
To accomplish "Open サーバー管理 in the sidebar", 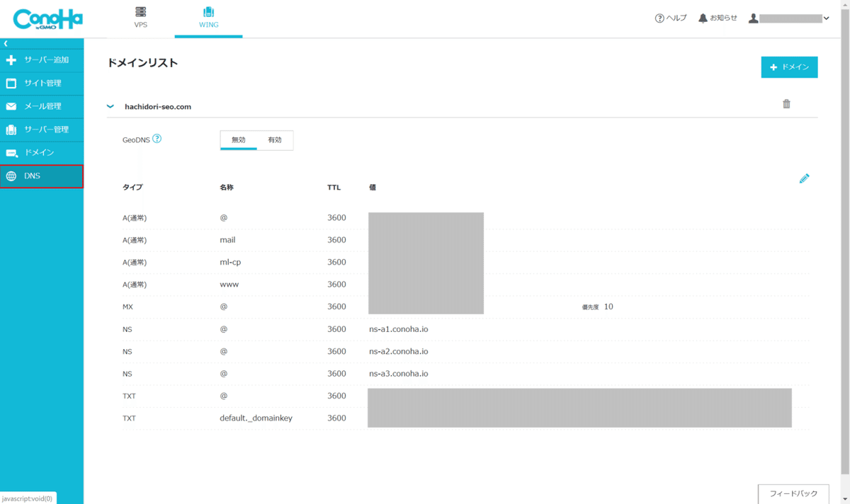I will [x=42, y=130].
